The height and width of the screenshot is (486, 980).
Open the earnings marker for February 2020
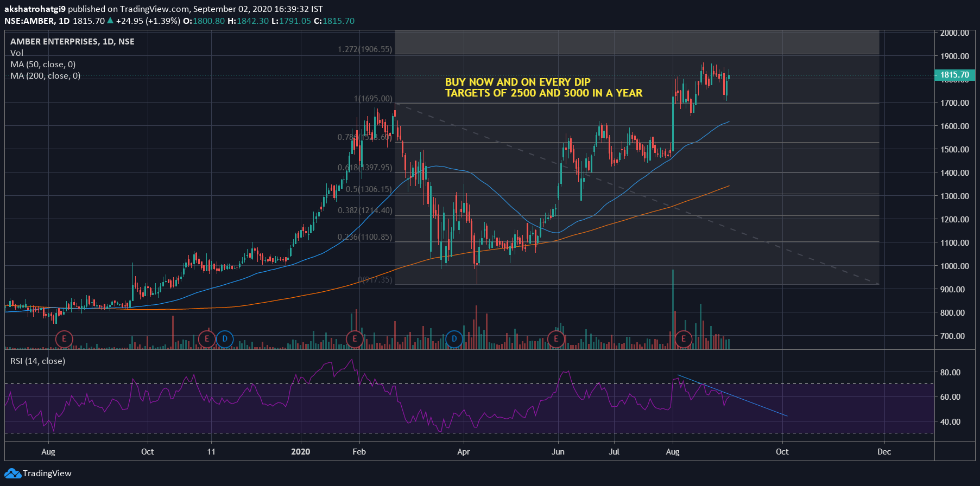click(x=355, y=339)
